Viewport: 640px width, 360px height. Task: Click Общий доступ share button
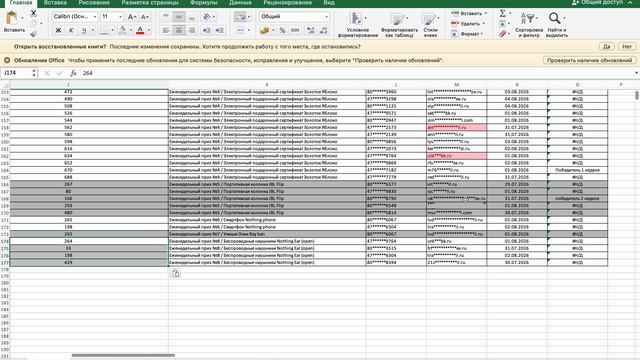pos(598,2)
